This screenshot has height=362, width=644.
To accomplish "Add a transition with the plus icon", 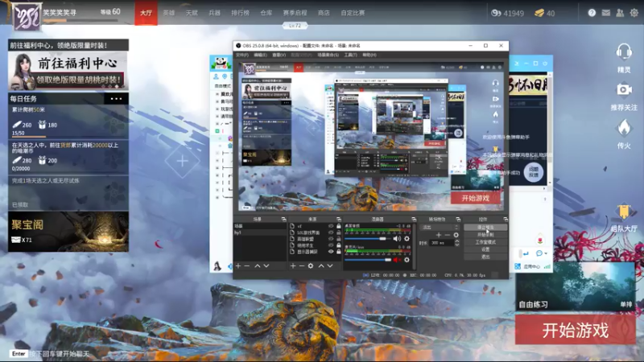I will [439, 235].
